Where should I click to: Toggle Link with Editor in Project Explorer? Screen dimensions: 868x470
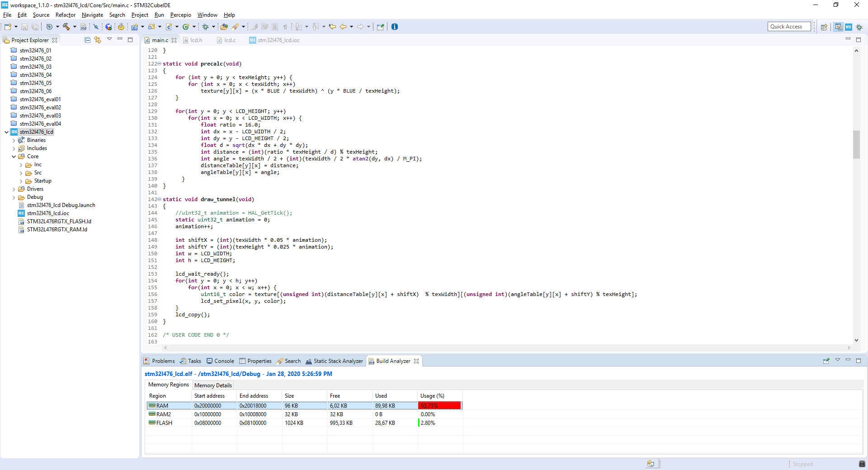pyautogui.click(x=98, y=40)
